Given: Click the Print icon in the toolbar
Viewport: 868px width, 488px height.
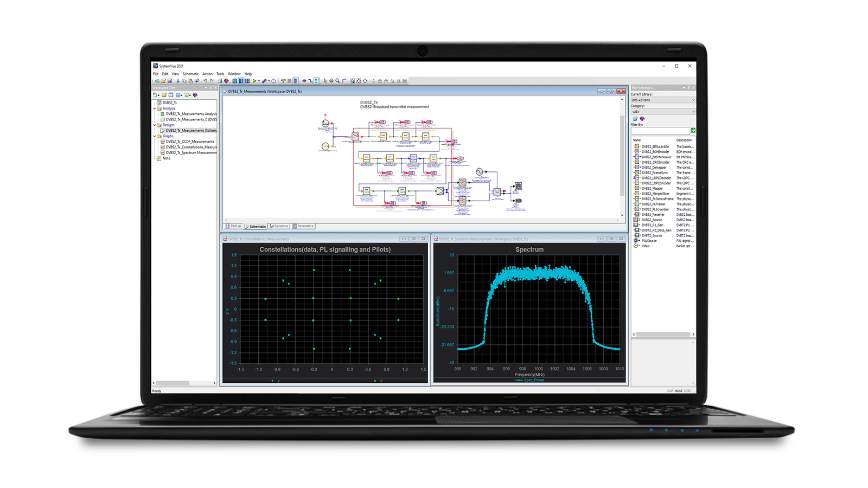Looking at the screenshot, I should tap(220, 81).
